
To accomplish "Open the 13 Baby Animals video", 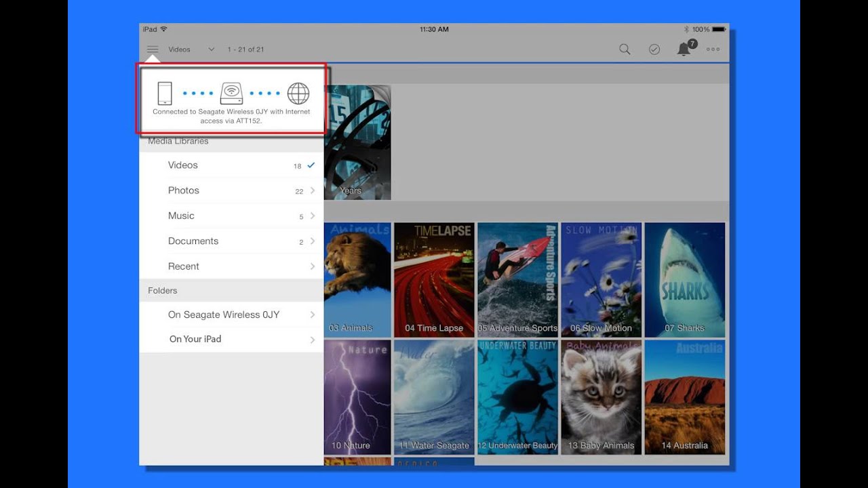I will pyautogui.click(x=601, y=397).
